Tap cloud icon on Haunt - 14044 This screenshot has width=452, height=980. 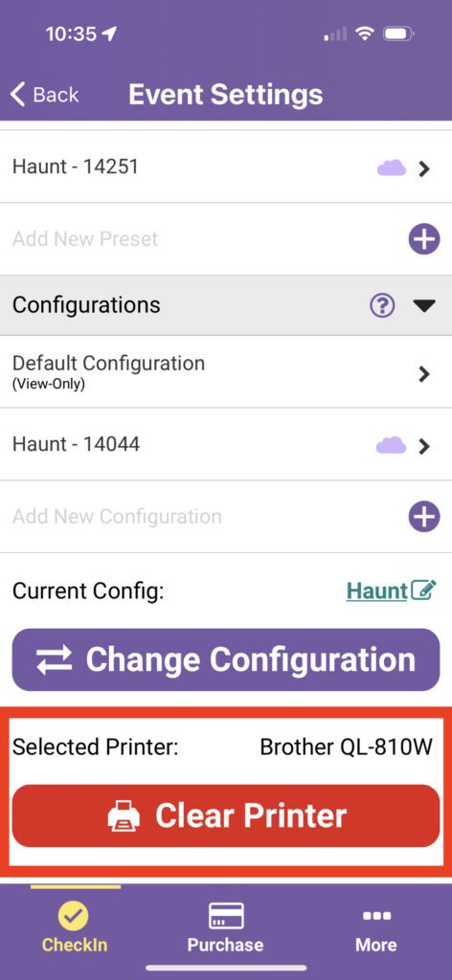[392, 445]
